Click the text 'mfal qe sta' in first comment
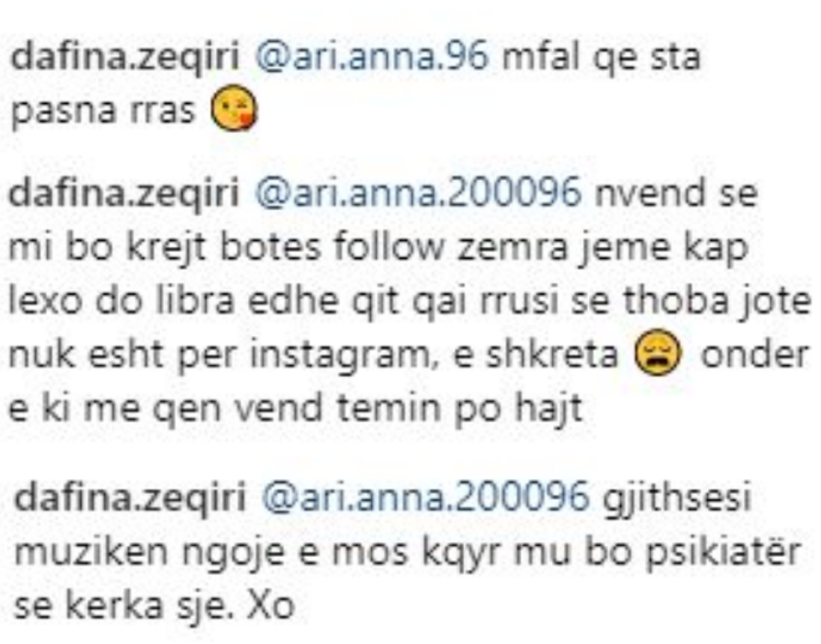Screen dimensions: 821x644 pyautogui.click(x=602, y=57)
